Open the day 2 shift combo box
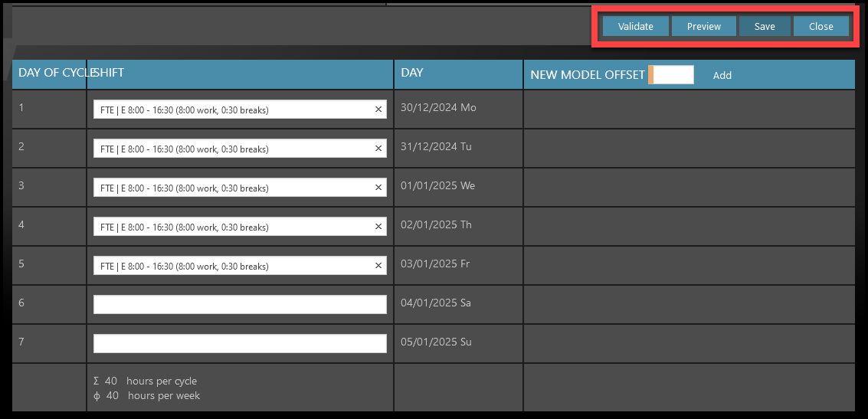This screenshot has height=419, width=868. pos(230,149)
